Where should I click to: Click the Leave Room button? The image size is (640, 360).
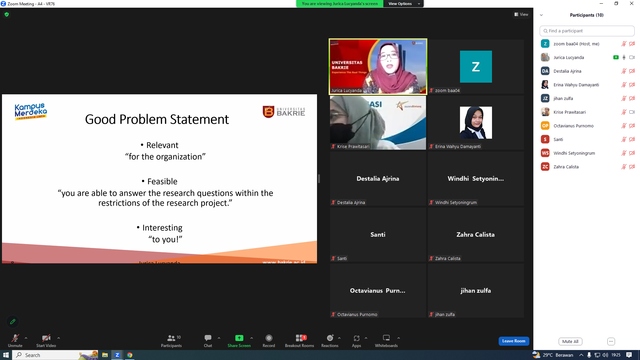pos(513,341)
